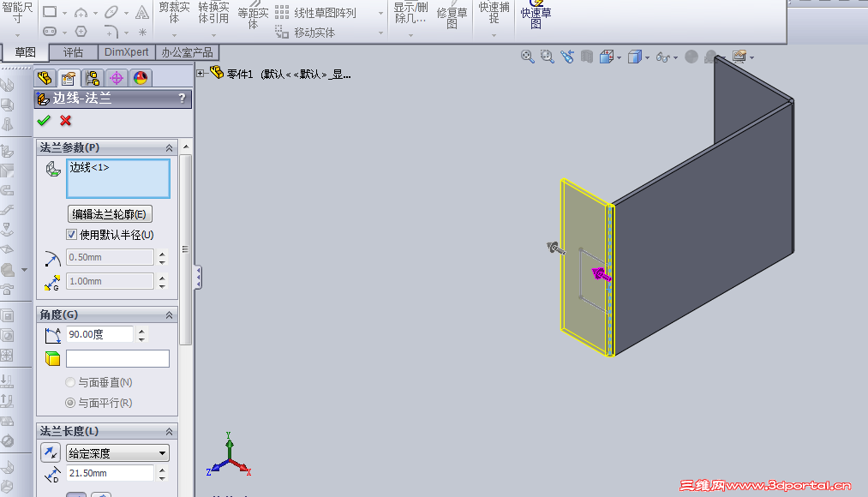Click the move entities (移动实体) tool
The image size is (868, 497).
click(x=305, y=33)
